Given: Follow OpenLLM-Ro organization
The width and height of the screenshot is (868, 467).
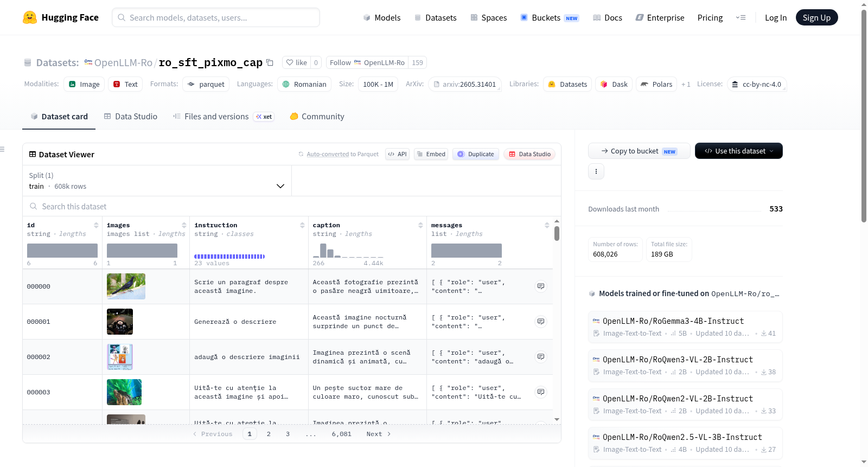Looking at the screenshot, I should [x=367, y=62].
